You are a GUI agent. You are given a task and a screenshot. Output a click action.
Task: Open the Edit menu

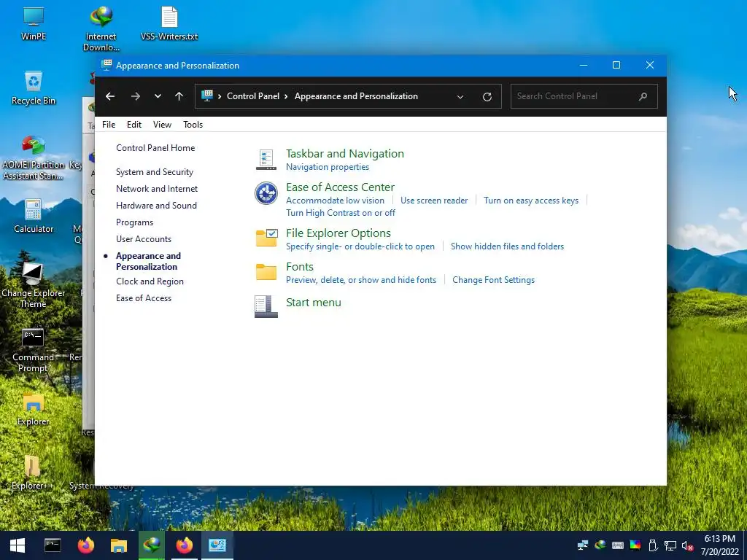tap(134, 124)
